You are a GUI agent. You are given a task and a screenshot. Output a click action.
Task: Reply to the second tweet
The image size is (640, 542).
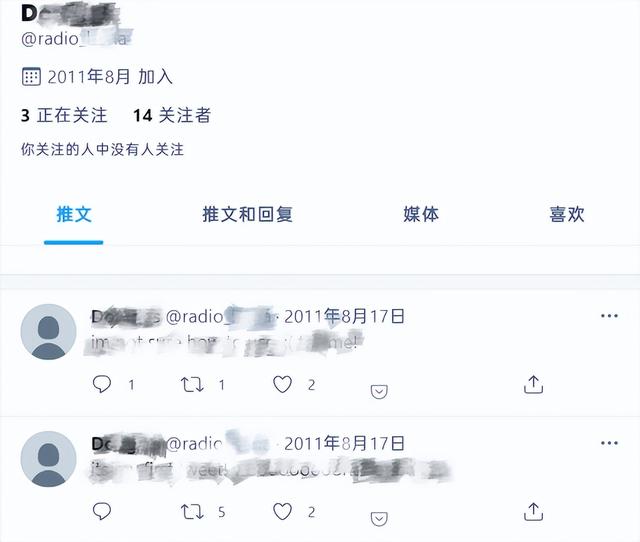pyautogui.click(x=102, y=511)
